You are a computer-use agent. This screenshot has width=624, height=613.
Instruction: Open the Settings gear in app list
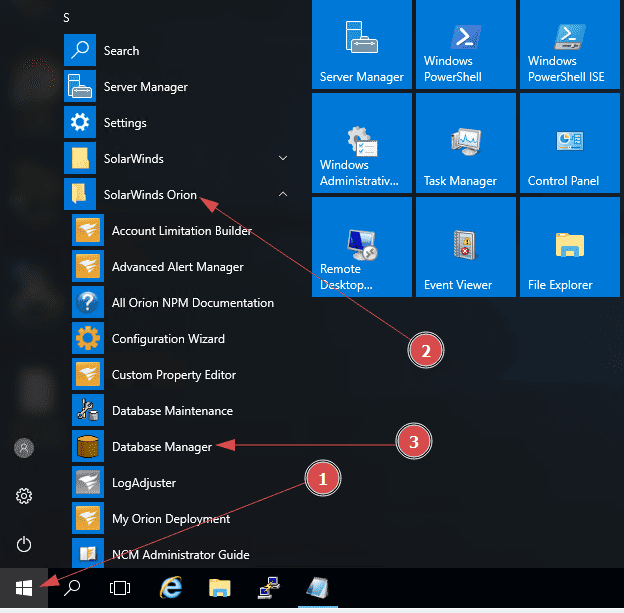80,122
